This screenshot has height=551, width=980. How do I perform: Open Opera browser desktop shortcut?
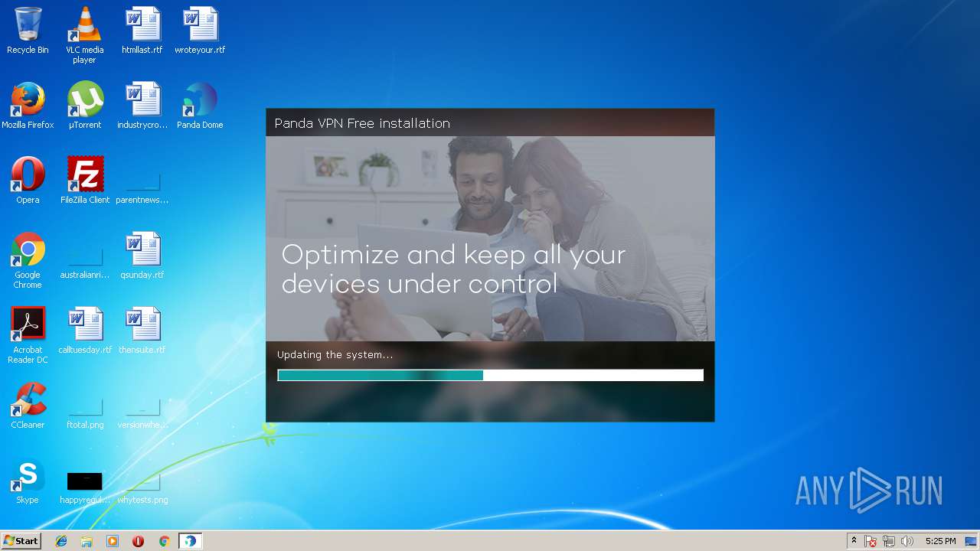[28, 174]
